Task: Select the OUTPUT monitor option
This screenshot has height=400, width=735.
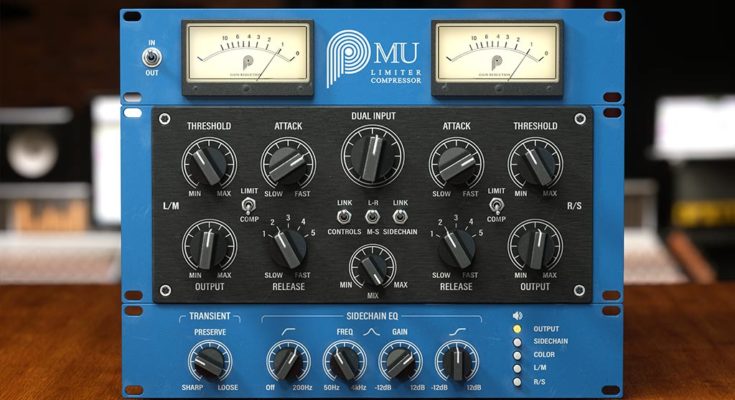Action: click(x=516, y=329)
